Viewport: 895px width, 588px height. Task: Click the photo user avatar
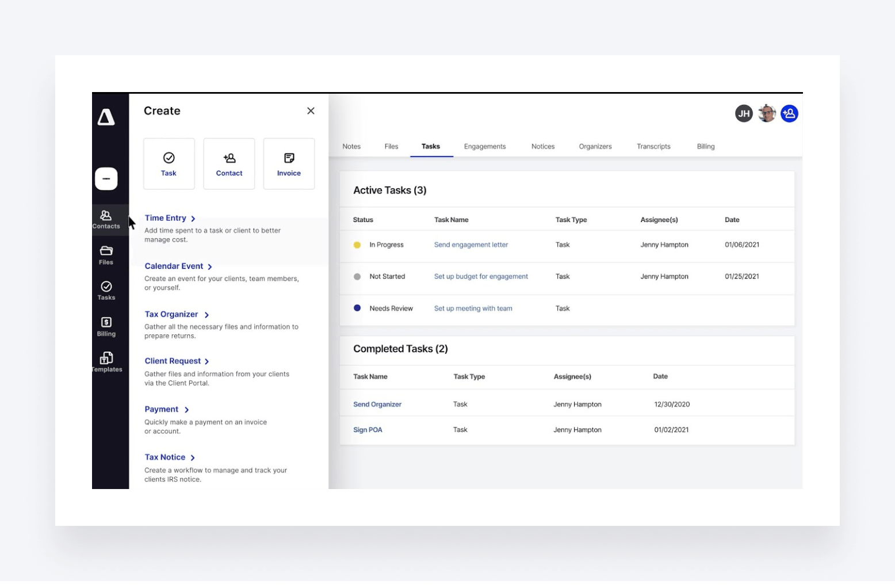click(x=767, y=113)
